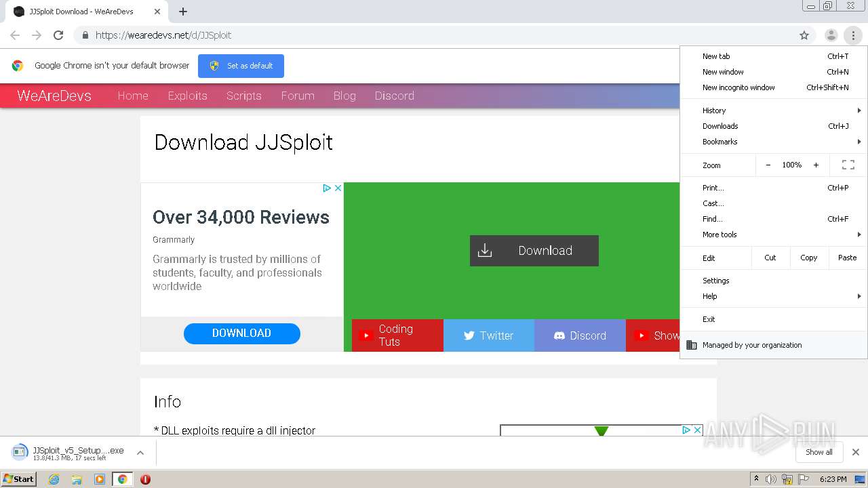
Task: Open Internet Explorer from the taskbar
Action: [54, 479]
